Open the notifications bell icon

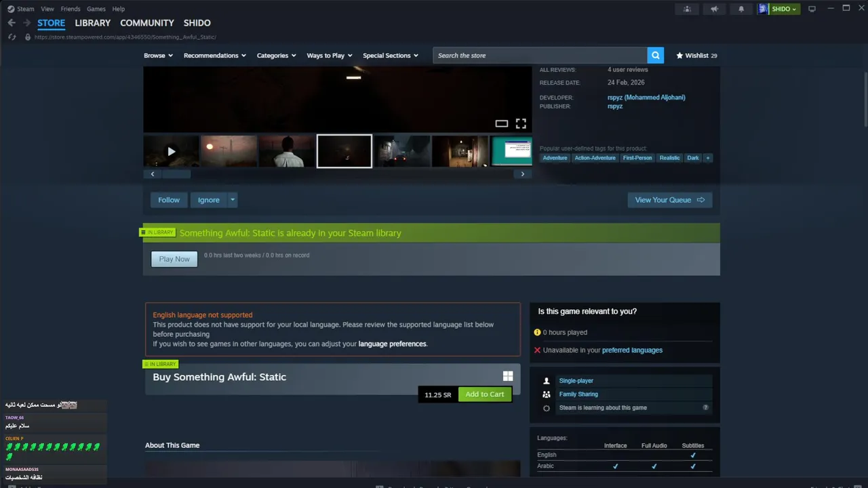(x=741, y=9)
